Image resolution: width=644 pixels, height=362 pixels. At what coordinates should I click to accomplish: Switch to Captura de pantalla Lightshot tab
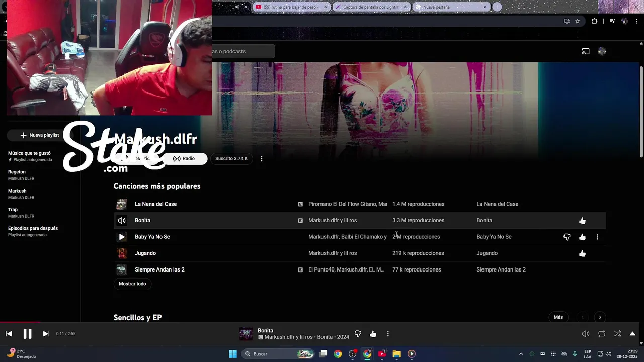click(371, 7)
